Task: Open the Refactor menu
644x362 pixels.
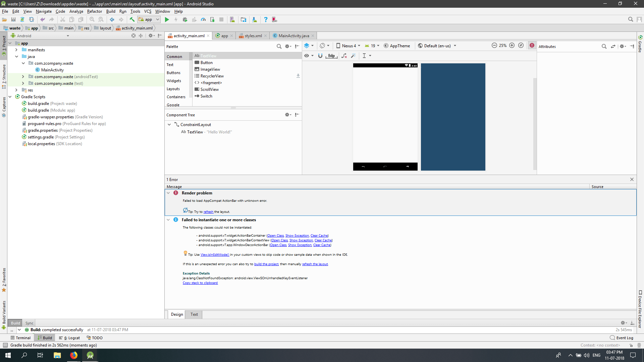Action: 94,11
